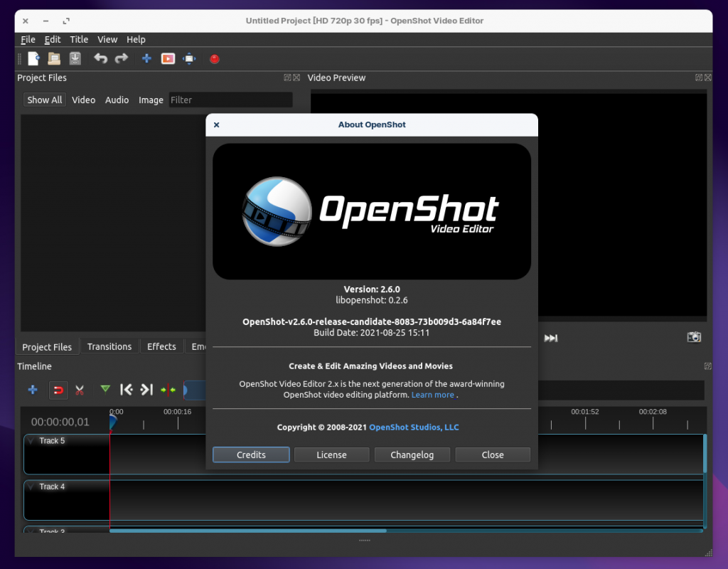Click the New Project toolbar icon
Viewport: 728px width, 569px height.
33,59
